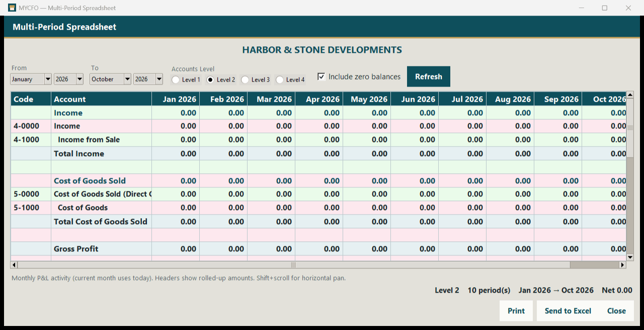Click the Oct 2026 column header
Screen dimensions: 644x330
coord(604,99)
